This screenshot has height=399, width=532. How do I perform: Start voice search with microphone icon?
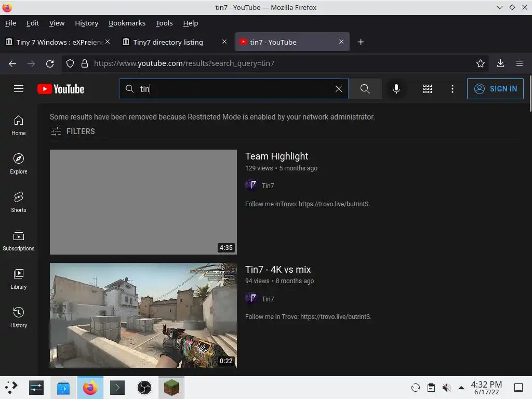click(x=396, y=89)
